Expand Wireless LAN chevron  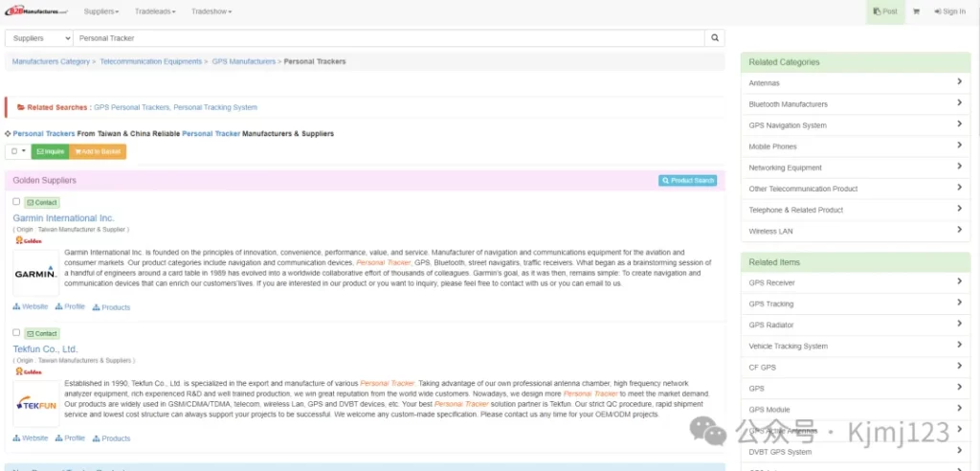(x=959, y=230)
